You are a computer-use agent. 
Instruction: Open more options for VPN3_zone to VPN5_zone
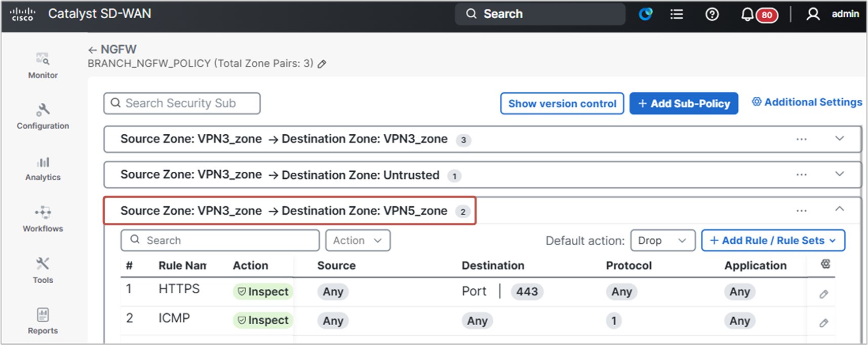(801, 210)
